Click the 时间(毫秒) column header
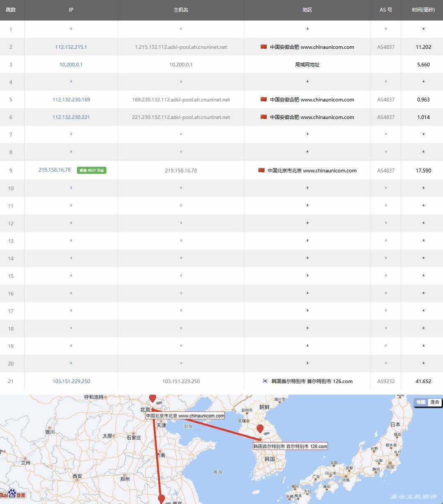Viewport: 443px width, 504px height. tap(423, 10)
